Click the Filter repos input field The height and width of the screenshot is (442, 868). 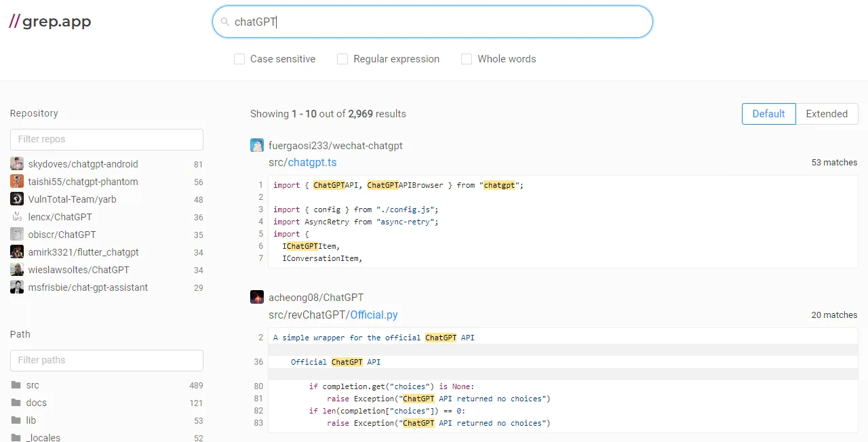(106, 139)
